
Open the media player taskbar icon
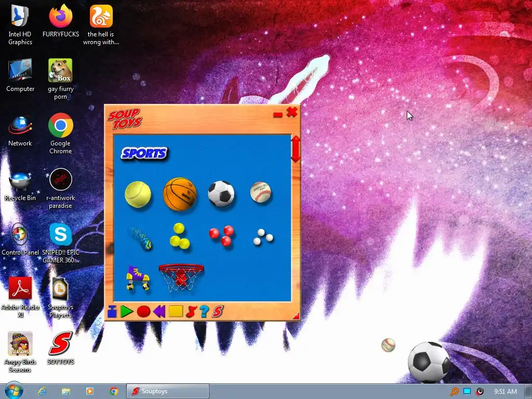point(90,391)
